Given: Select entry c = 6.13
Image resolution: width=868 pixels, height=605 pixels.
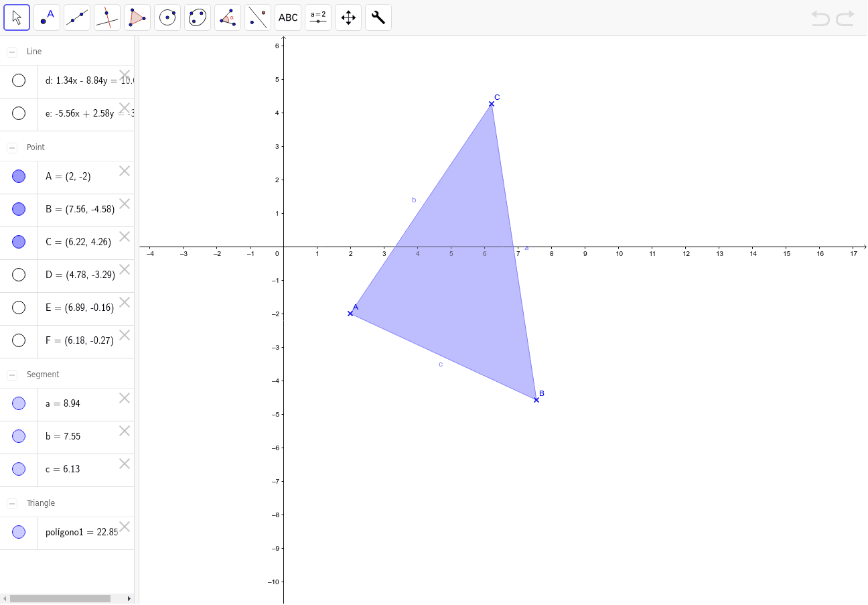Looking at the screenshot, I should (x=63, y=469).
